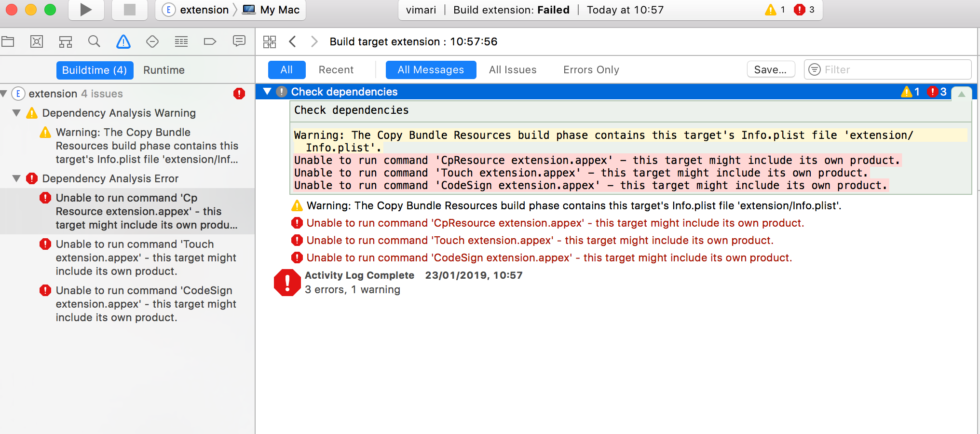The height and width of the screenshot is (434, 980).
Task: Open the scheme selector showing extension and My Mac
Action: click(x=230, y=10)
